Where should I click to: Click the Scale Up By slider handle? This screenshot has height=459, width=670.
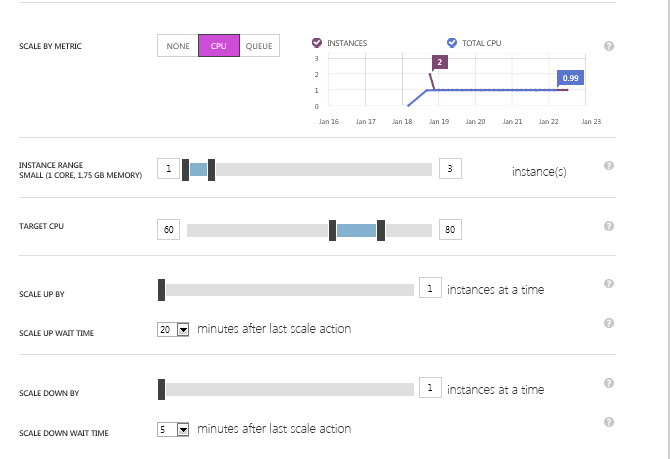(161, 290)
